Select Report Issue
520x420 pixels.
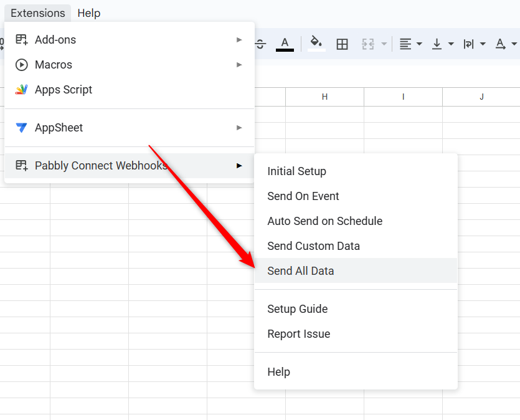click(356, 334)
